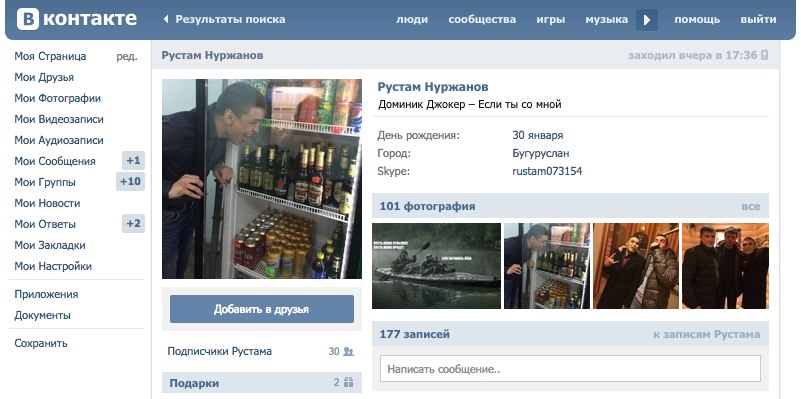Open subscribers via the people icon
Image resolution: width=801 pixels, height=399 pixels.
click(x=348, y=351)
